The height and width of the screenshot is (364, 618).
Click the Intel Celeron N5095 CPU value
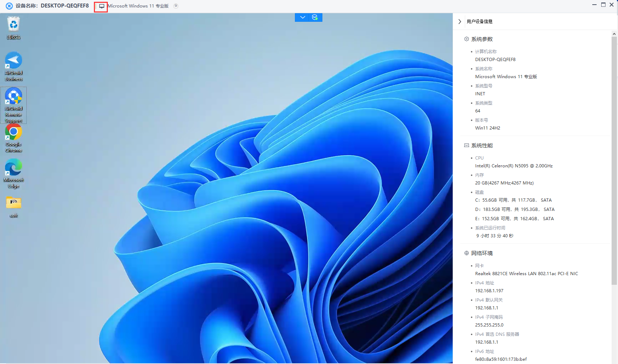(514, 166)
